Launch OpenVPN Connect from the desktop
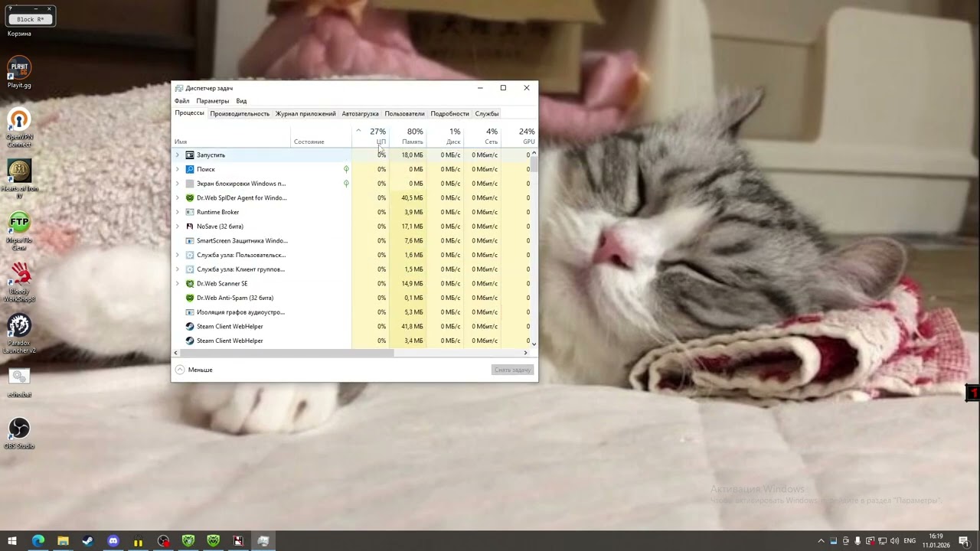980x551 pixels. click(x=19, y=128)
